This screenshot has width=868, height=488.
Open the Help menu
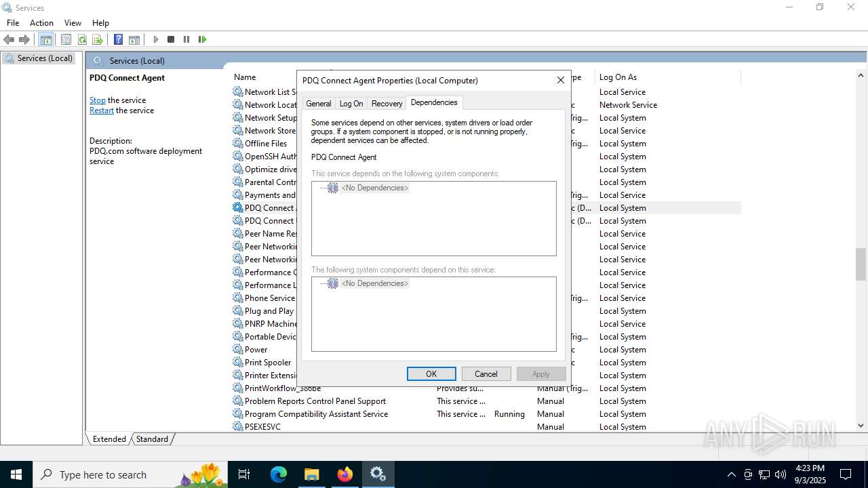tap(100, 23)
